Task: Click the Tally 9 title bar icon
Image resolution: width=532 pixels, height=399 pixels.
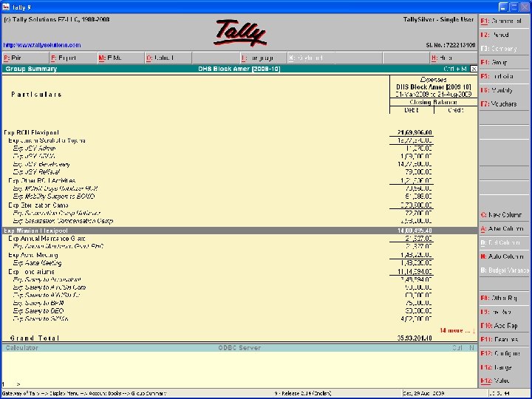Action: (x=6, y=7)
